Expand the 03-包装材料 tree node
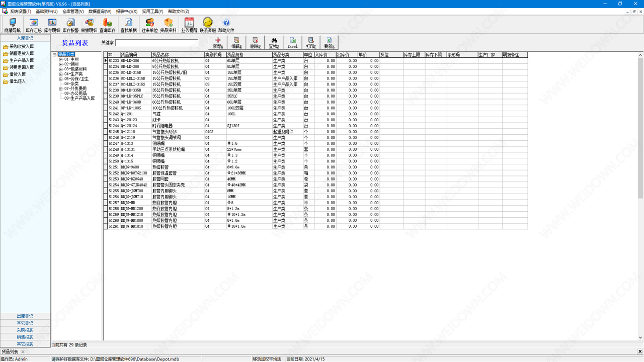Viewport: 644px width, 362px height. pos(61,69)
